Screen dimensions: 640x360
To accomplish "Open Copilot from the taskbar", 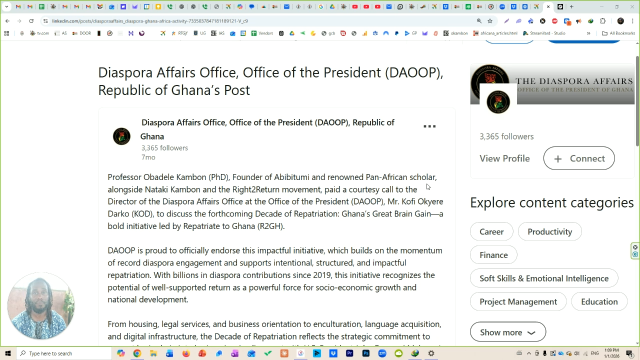I will [121, 353].
